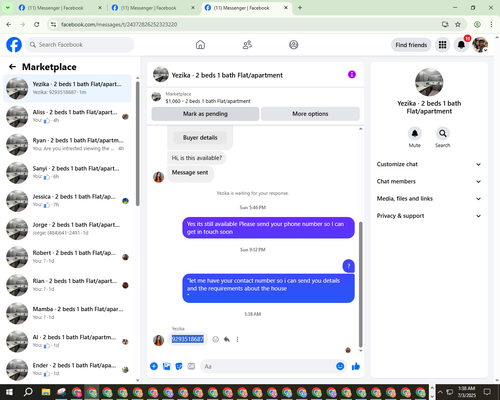Click Mark as pending button
Viewport: 500px width, 400px height.
pyautogui.click(x=205, y=114)
